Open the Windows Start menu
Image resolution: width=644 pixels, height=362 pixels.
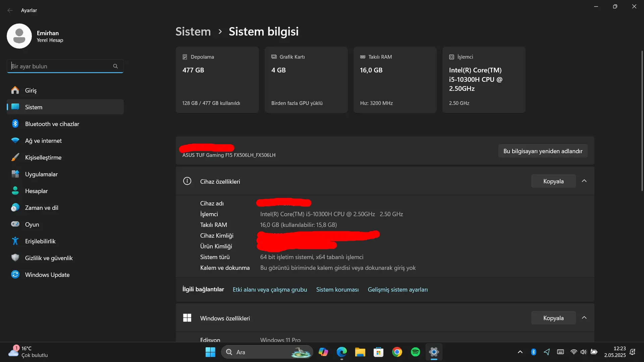click(210, 352)
